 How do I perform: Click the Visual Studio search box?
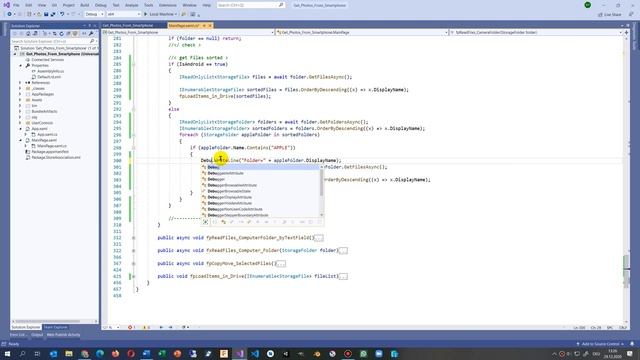click(250, 5)
